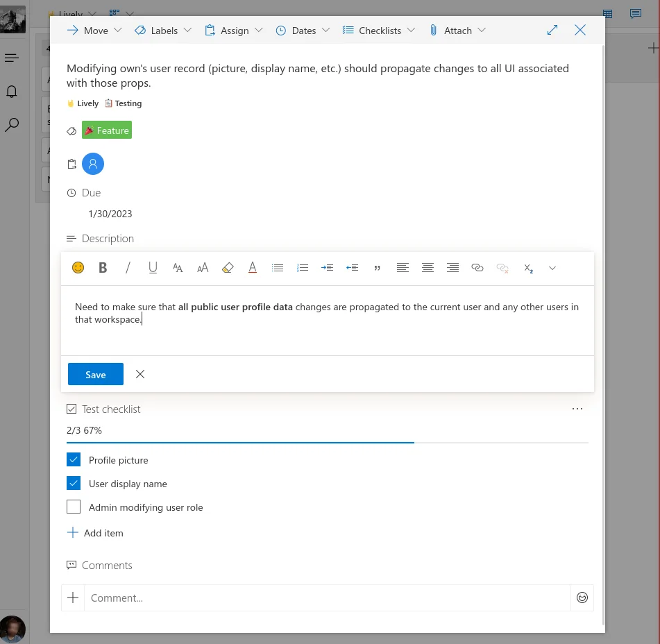Select the center alignment icon
The width and height of the screenshot is (660, 644).
tap(428, 268)
